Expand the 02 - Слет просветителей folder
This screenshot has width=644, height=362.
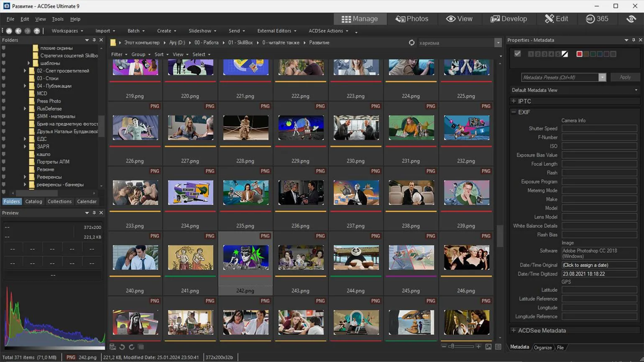point(25,71)
